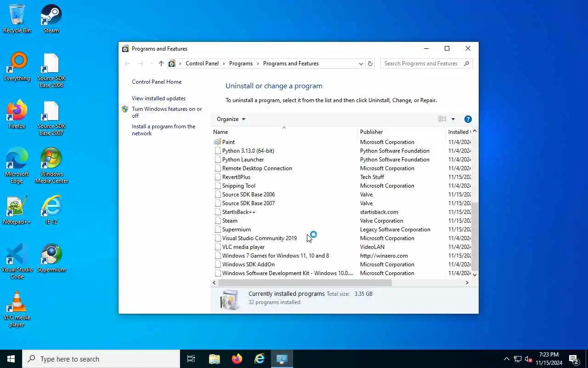Open the recent locations dropdown arrow
The width and height of the screenshot is (588, 368).
point(152,63)
